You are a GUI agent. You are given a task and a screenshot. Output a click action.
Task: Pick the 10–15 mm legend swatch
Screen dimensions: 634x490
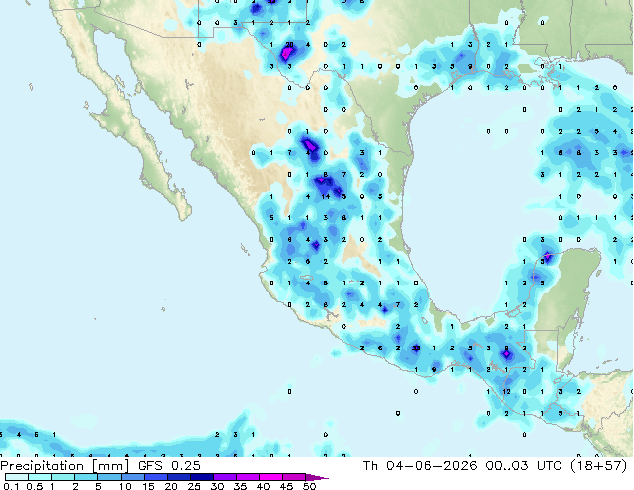133,477
